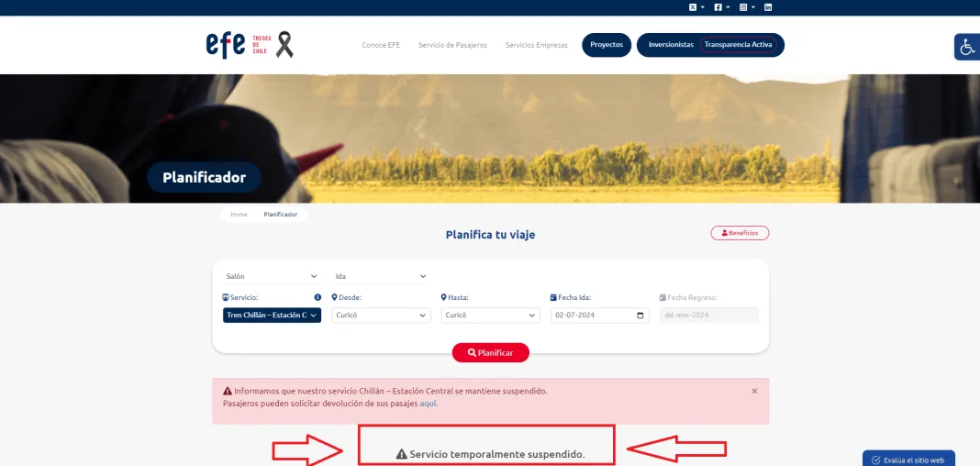Screen dimensions: 980x466
Task: Open the Facebook icon in top bar
Action: point(718,7)
